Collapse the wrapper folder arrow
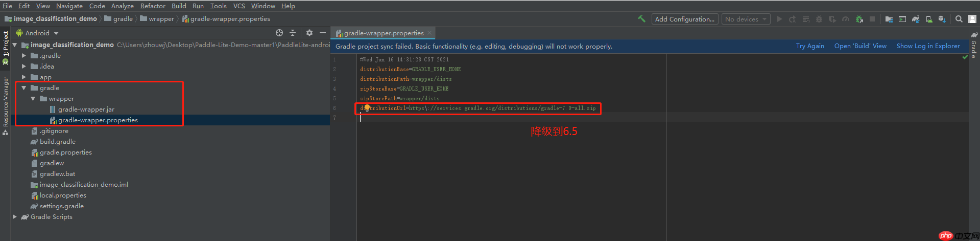Viewport: 980px width, 241px height. 33,99
